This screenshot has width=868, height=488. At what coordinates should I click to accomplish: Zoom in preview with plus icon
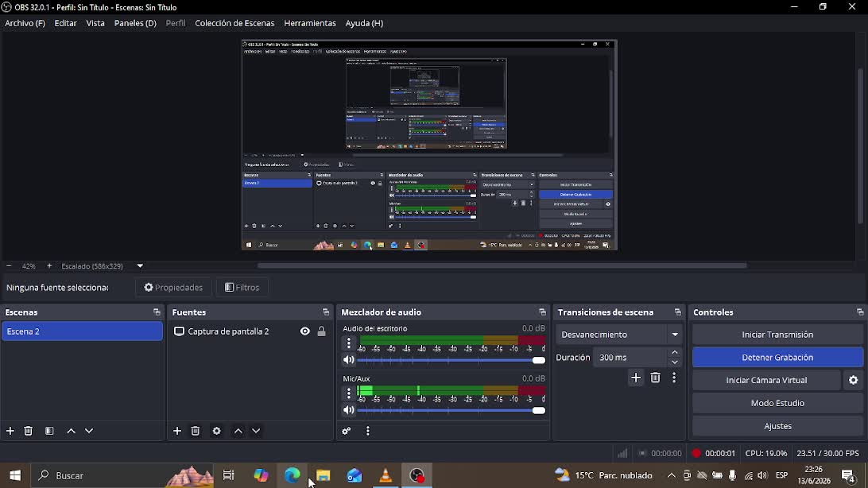pyautogui.click(x=49, y=266)
